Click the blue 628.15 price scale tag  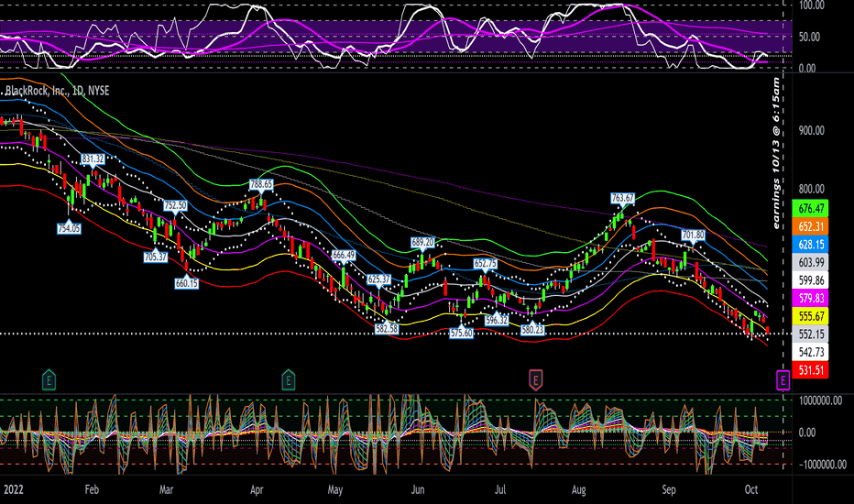tap(810, 244)
